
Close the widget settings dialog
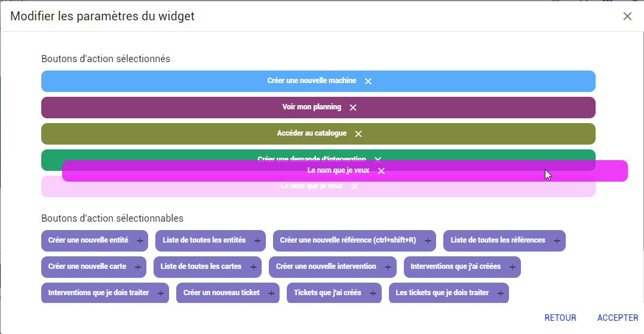coord(627,16)
